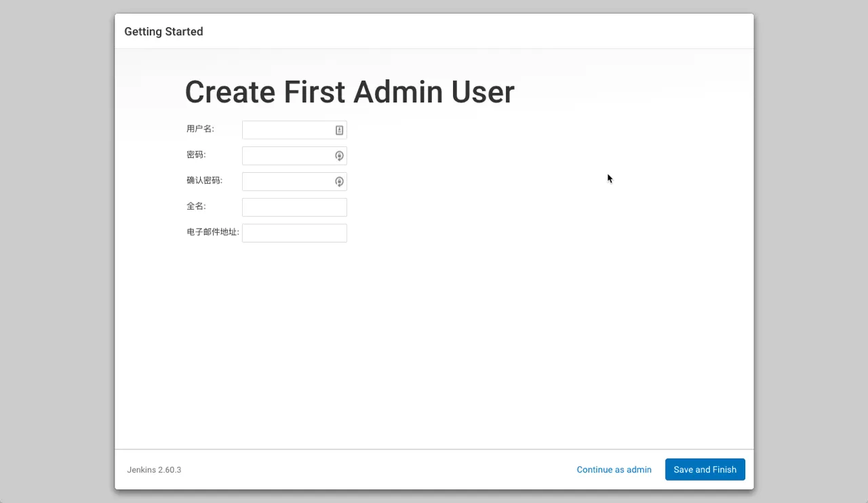Click the 全名: label text
The image size is (868, 503).
(x=196, y=206)
